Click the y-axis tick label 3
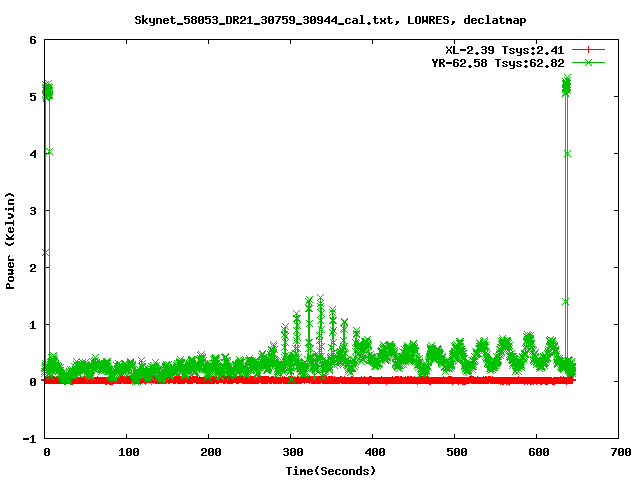 click(x=33, y=211)
